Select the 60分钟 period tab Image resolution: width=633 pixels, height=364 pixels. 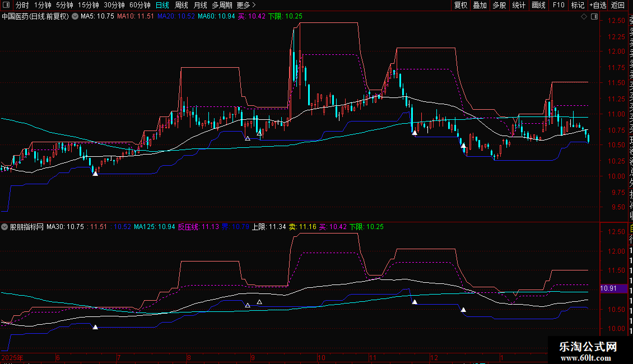pyautogui.click(x=140, y=5)
